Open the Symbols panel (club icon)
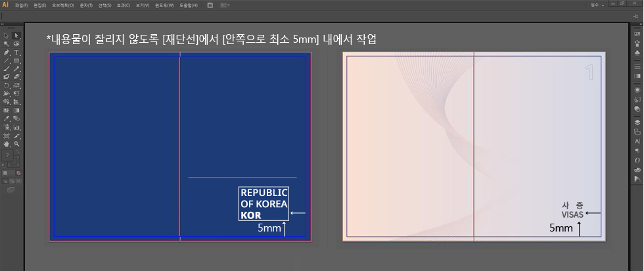Image resolution: width=644 pixels, height=271 pixels. [x=637, y=52]
